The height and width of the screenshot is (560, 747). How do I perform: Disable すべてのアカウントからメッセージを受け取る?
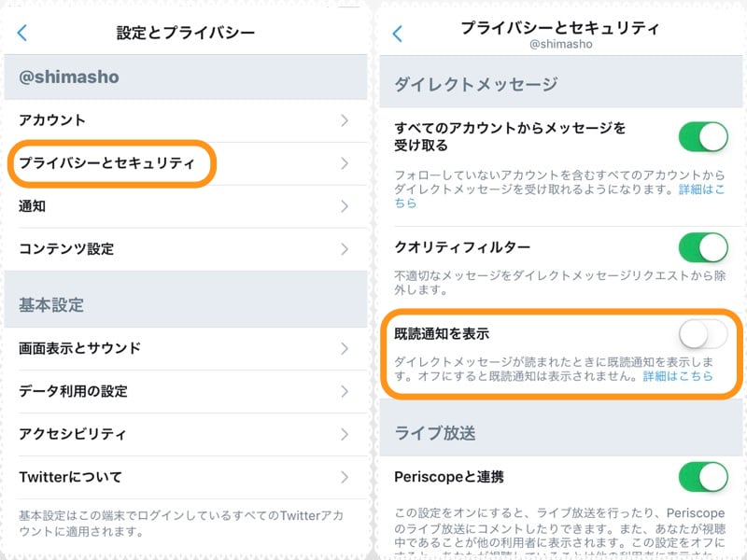[x=705, y=135]
